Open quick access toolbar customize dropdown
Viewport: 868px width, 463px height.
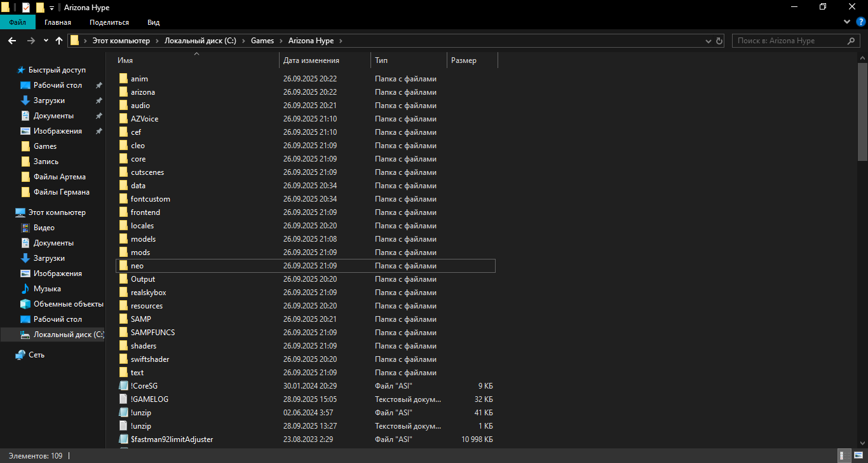[51, 8]
